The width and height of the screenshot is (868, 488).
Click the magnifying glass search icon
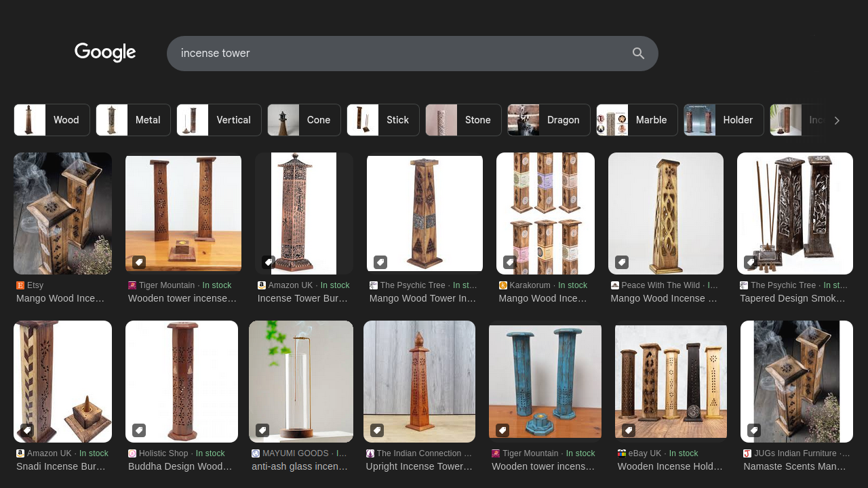(638, 54)
